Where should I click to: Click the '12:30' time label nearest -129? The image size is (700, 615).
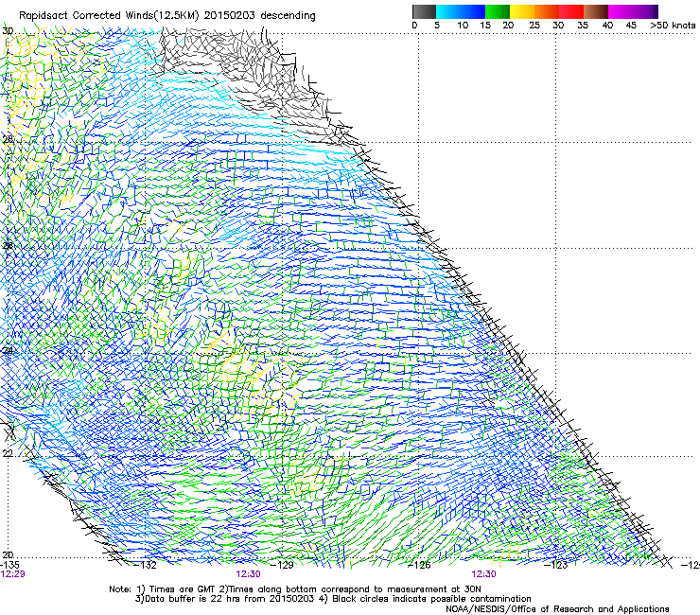coord(248,574)
